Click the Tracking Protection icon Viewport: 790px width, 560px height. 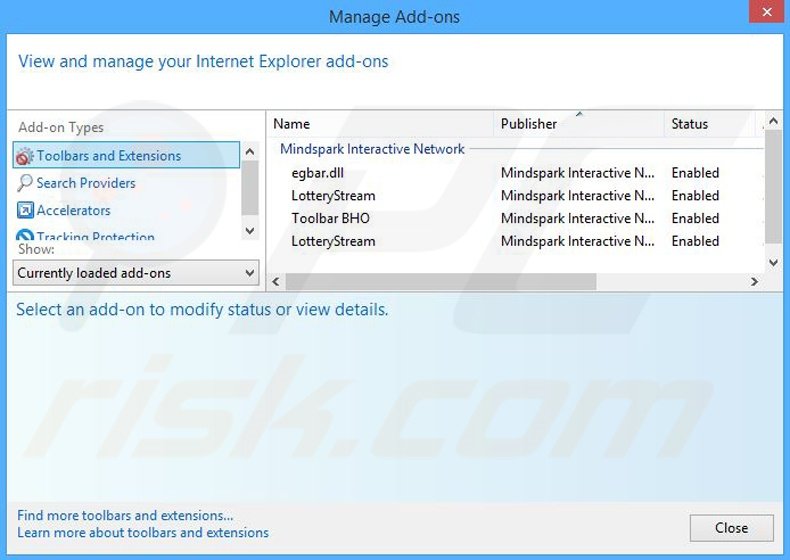[25, 236]
